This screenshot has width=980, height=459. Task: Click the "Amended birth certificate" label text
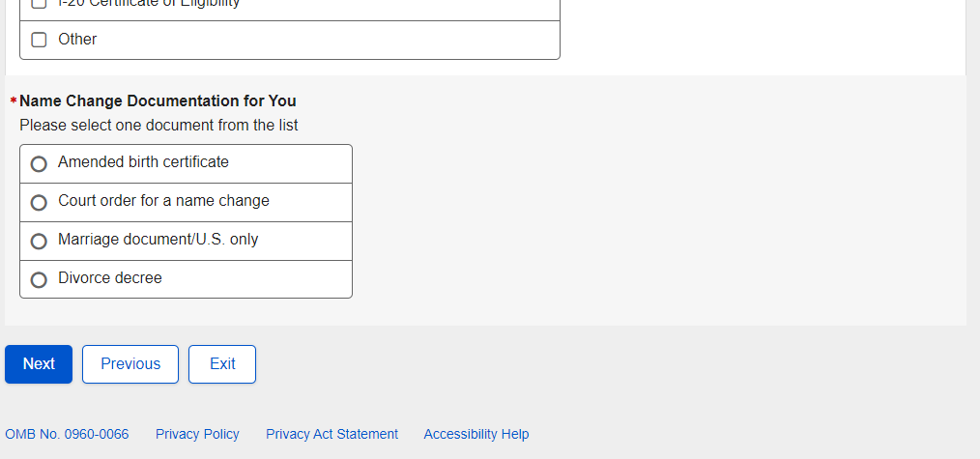(x=143, y=162)
